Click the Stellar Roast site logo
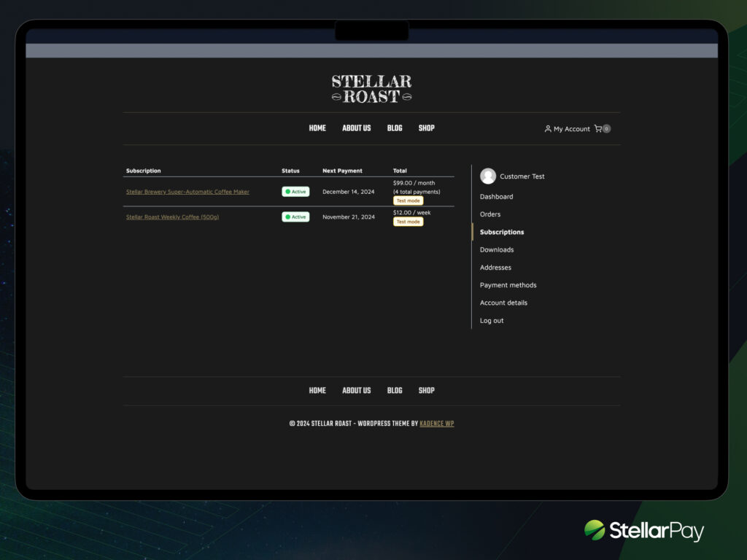Screen dimensions: 747x560 pyautogui.click(x=371, y=87)
